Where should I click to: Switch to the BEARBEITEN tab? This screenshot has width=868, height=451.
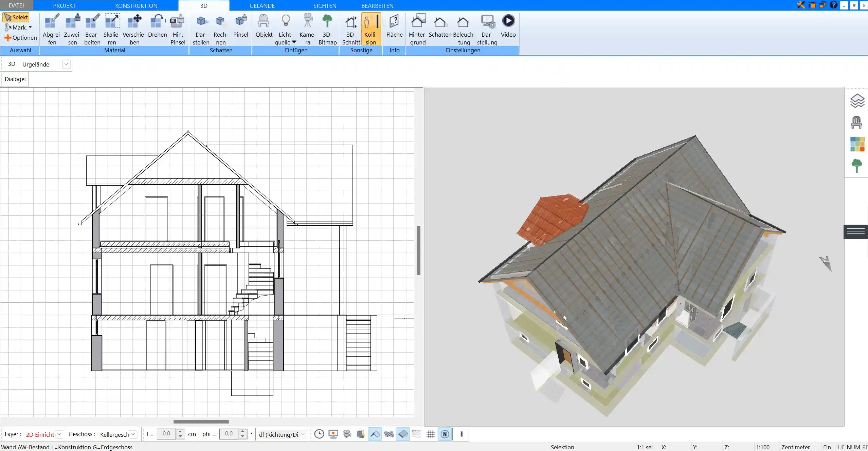coord(377,5)
